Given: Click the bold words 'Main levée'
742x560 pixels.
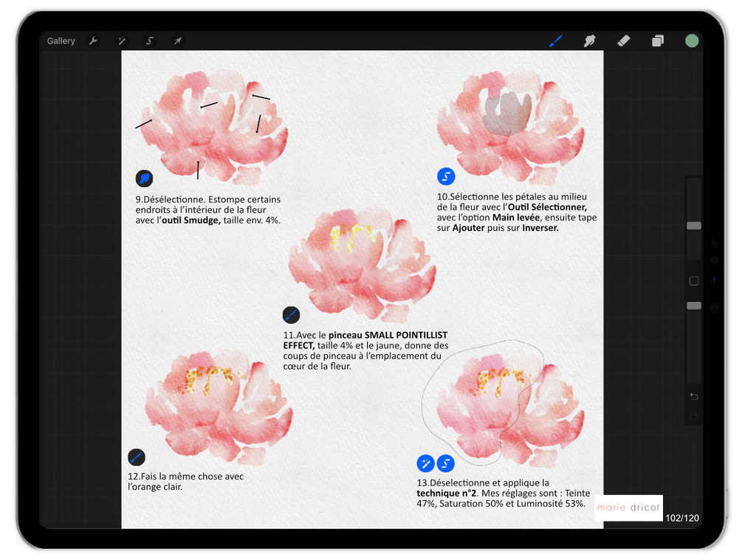Looking at the screenshot, I should [x=516, y=218].
